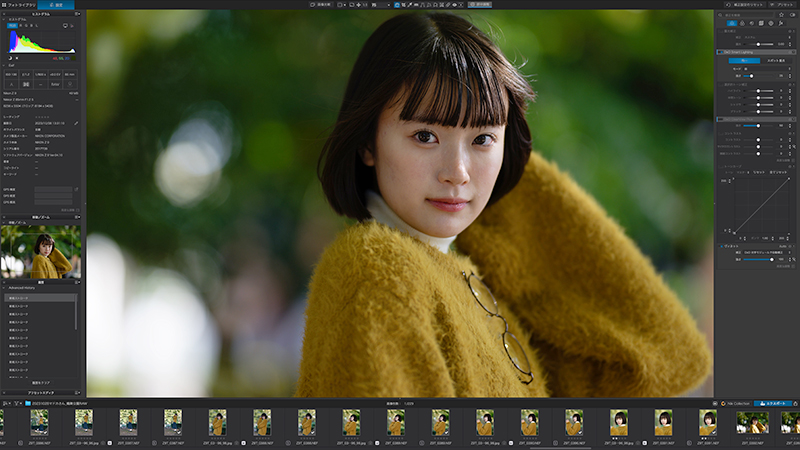Screen dimensions: 800x450
Task: Select the repair bandage tool
Action: (x=448, y=5)
